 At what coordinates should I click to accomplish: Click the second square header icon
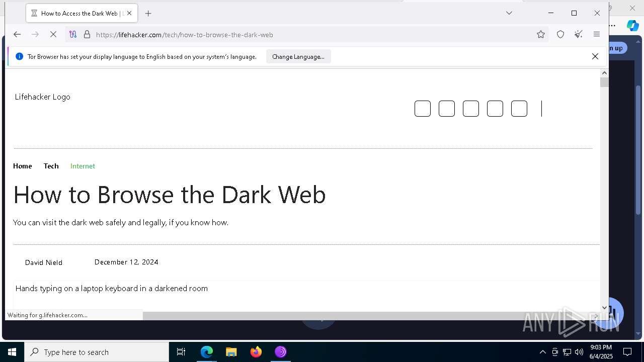[x=447, y=109]
